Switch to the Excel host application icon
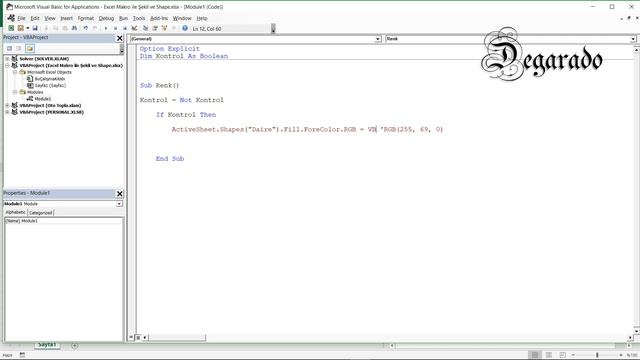Screen dimensions: 640x360 [x=11, y=28]
